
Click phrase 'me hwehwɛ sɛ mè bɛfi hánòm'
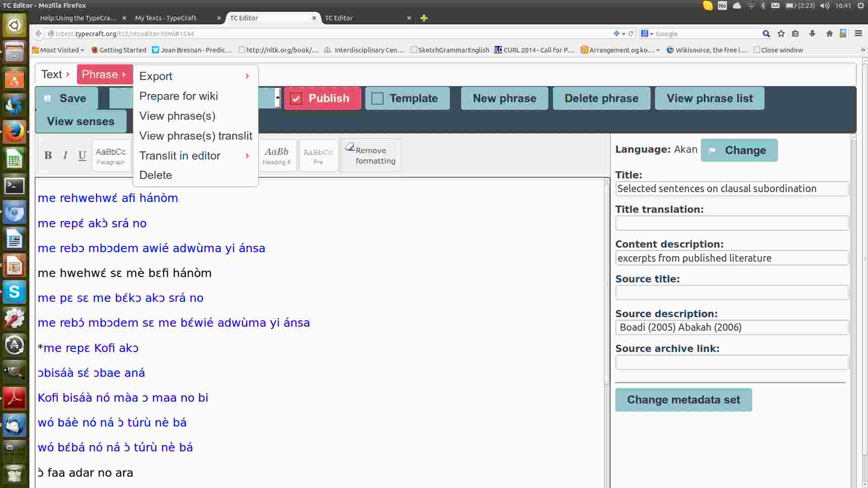click(124, 273)
